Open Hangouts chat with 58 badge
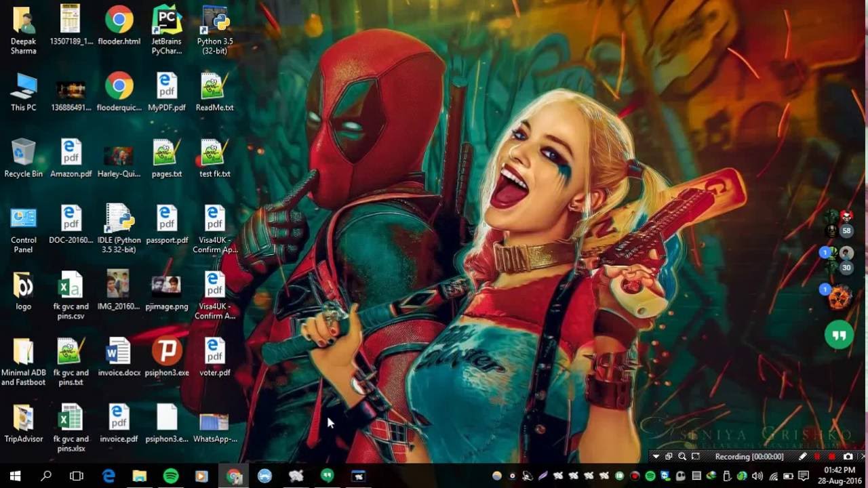This screenshot has height=488, width=868. 839,224
